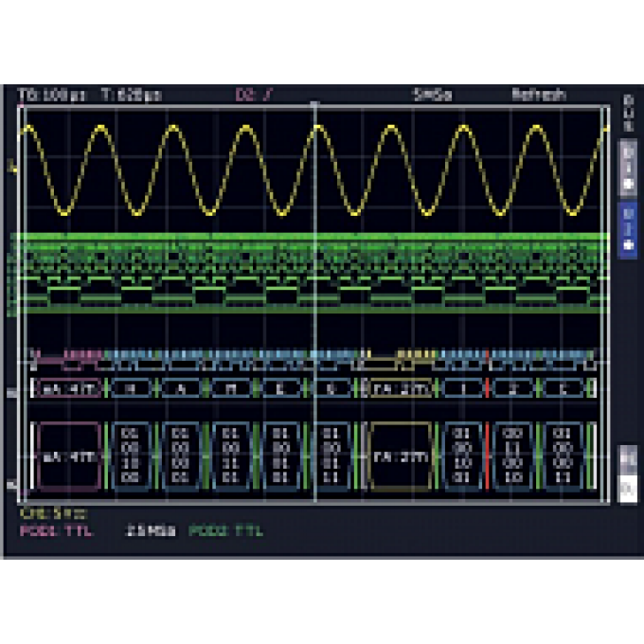This screenshot has height=644, width=644.
Task: Select the 5MSa sample rate readout
Action: (x=432, y=95)
